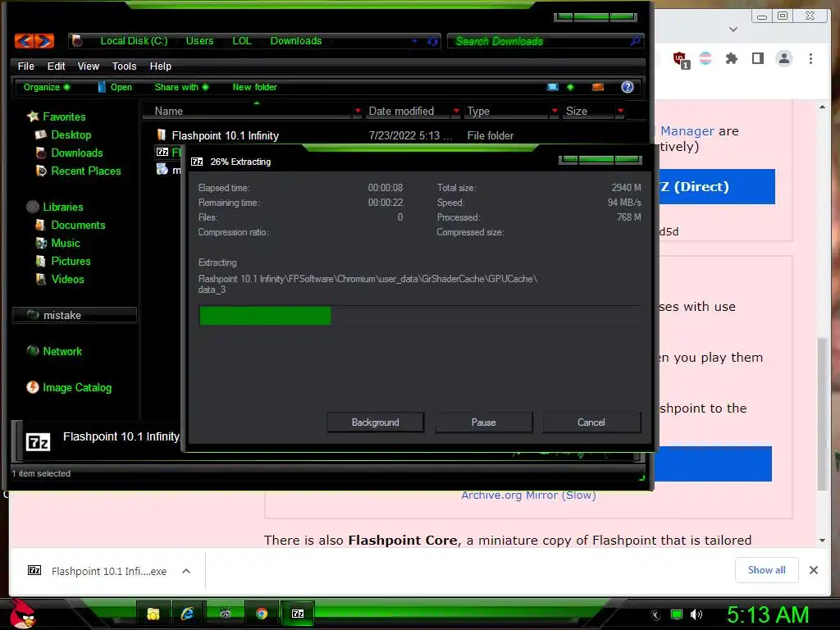Open Explorer help question mark icon
The width and height of the screenshot is (840, 630).
click(628, 87)
